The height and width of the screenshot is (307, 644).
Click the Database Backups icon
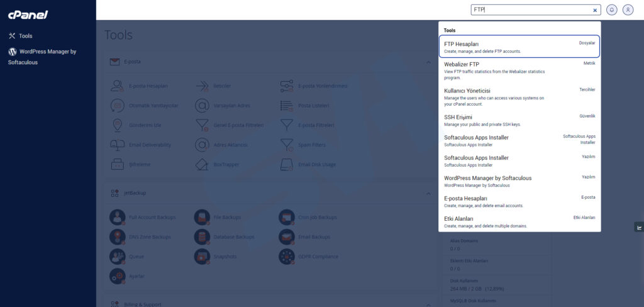[202, 237]
